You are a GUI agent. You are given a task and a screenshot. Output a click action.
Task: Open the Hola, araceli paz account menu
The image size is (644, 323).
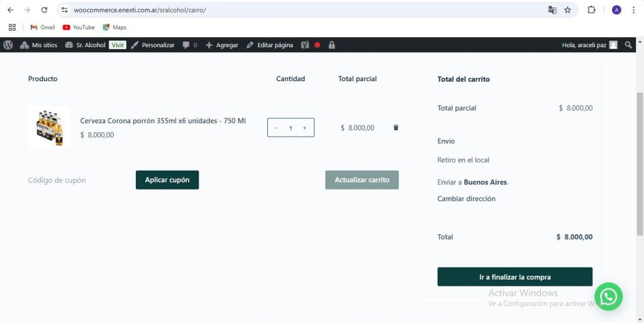click(589, 45)
